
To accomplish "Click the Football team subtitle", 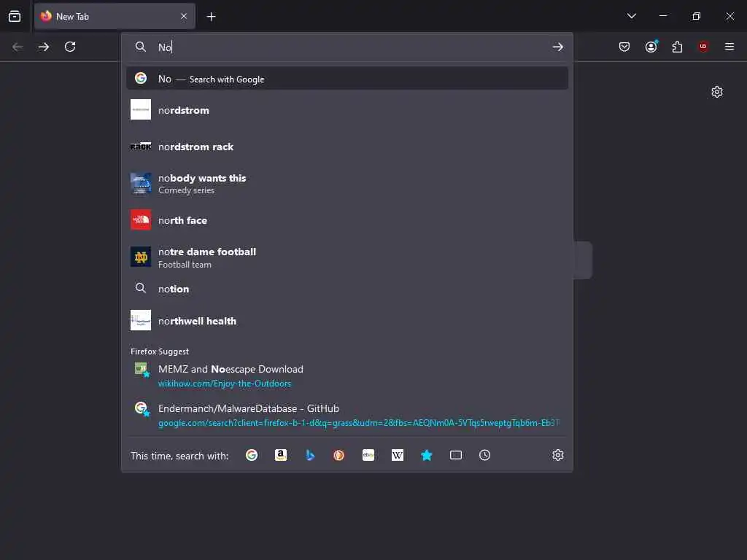I will (x=185, y=264).
